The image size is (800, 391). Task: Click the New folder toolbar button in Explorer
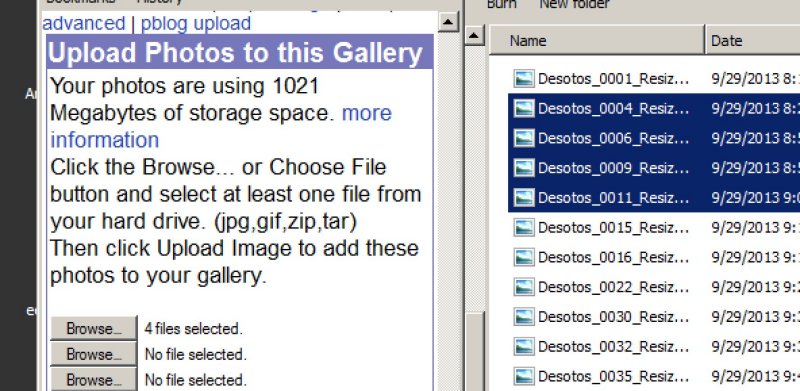[574, 4]
